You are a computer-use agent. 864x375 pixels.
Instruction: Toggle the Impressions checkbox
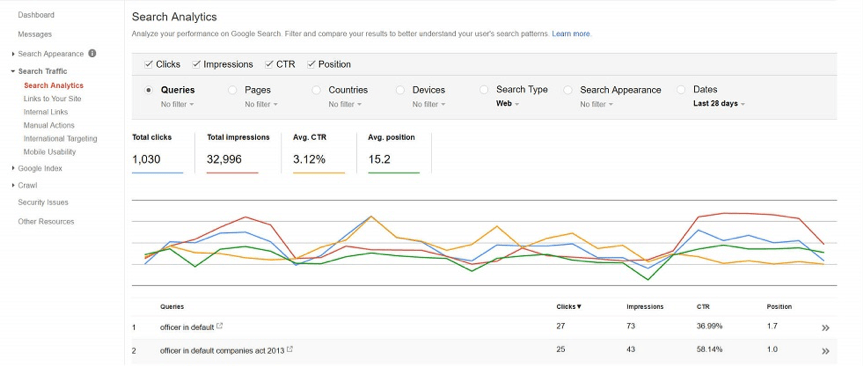[x=196, y=64]
